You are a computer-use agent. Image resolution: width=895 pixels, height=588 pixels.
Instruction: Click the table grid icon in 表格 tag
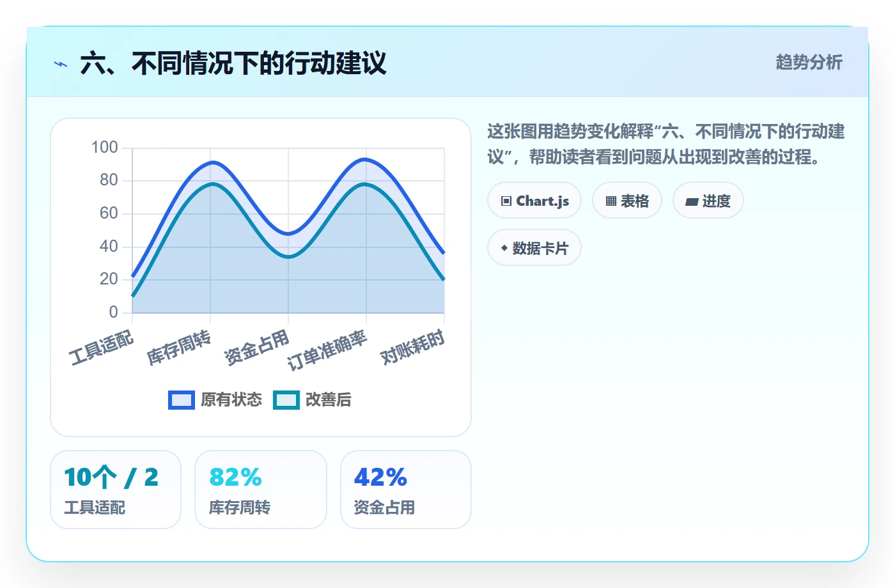click(x=611, y=201)
